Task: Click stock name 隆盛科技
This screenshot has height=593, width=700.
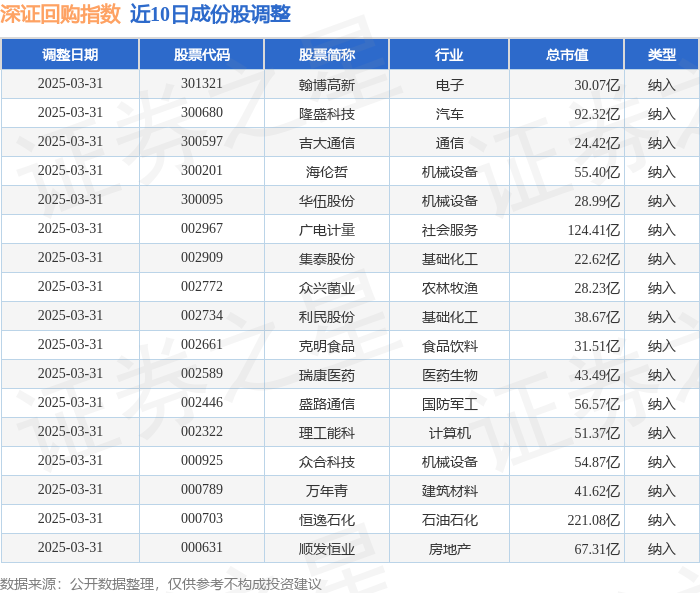Action: tap(327, 114)
